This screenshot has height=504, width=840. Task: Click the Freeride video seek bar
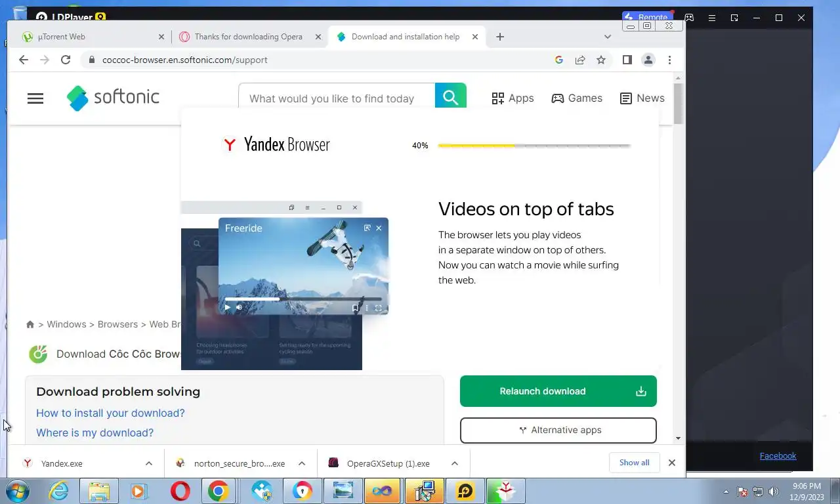point(303,299)
